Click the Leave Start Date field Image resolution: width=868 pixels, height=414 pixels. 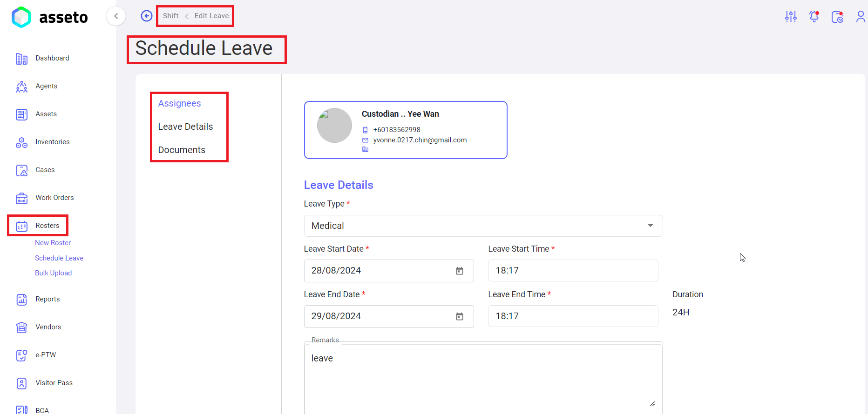coord(389,271)
